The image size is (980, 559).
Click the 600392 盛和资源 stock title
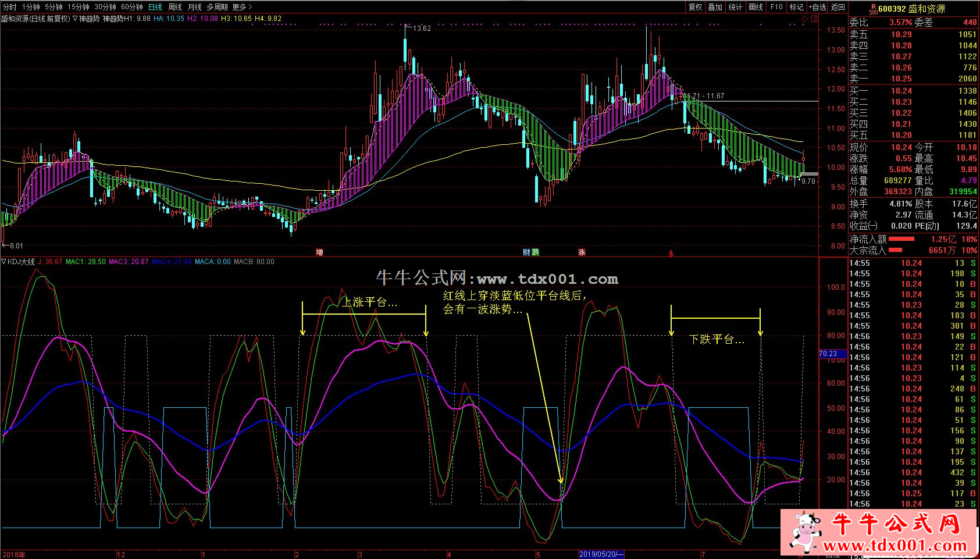coord(911,9)
